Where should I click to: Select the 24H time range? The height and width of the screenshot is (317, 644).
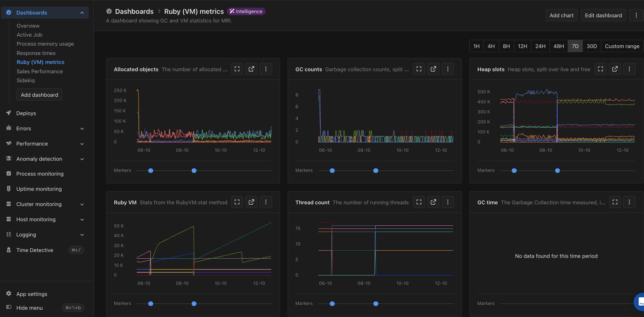click(x=540, y=46)
